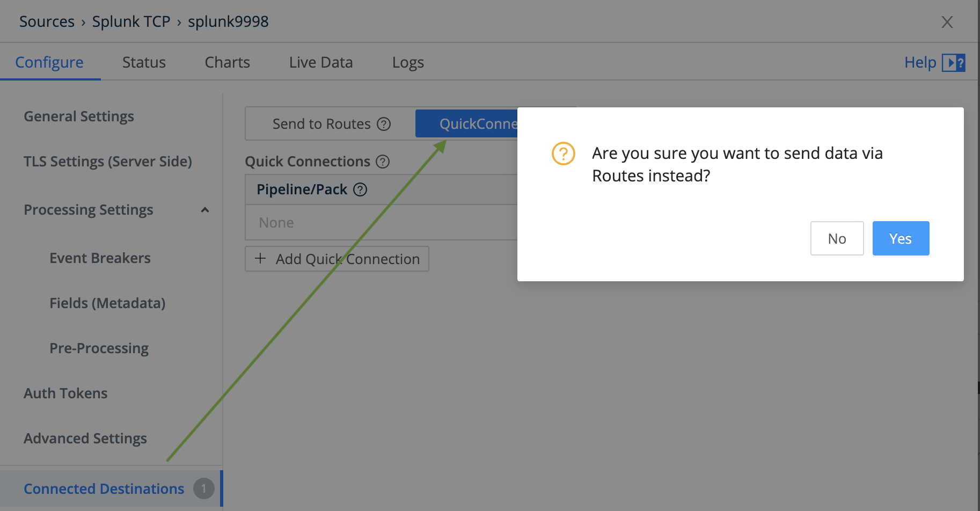The image size is (980, 511).
Task: Click the plus icon on Add Quick Connection
Action: 260,258
